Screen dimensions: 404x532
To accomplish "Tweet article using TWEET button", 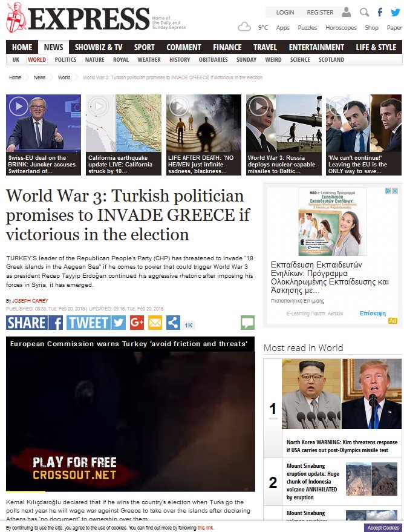I will (96, 323).
